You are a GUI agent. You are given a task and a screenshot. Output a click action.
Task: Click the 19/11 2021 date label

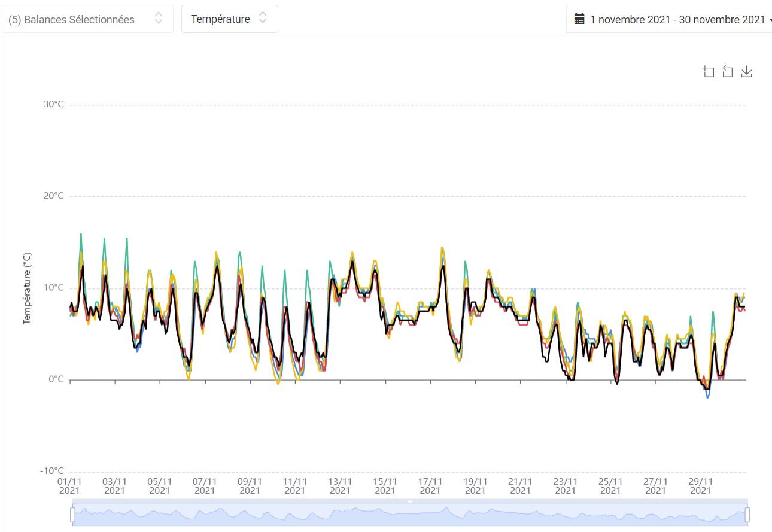[x=475, y=485]
